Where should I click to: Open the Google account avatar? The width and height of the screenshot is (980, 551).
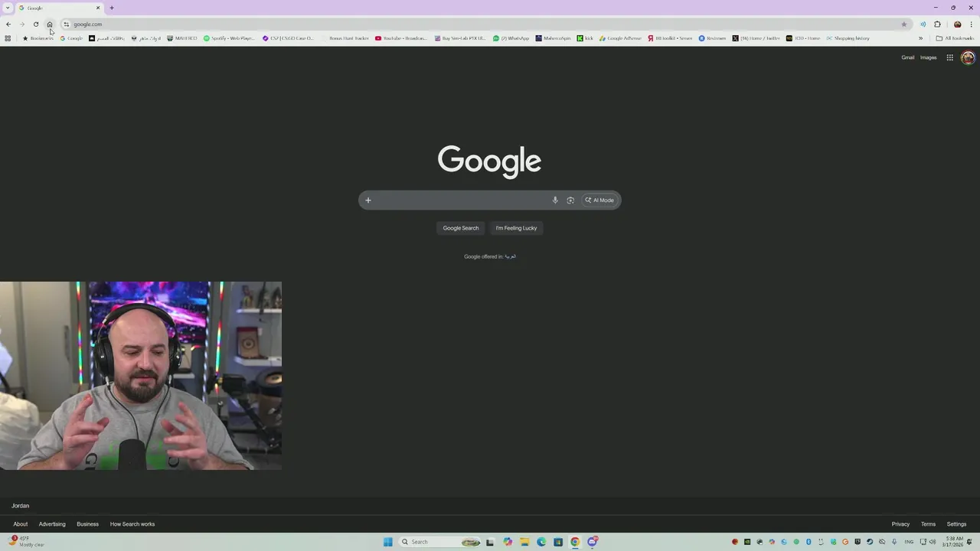click(x=968, y=57)
